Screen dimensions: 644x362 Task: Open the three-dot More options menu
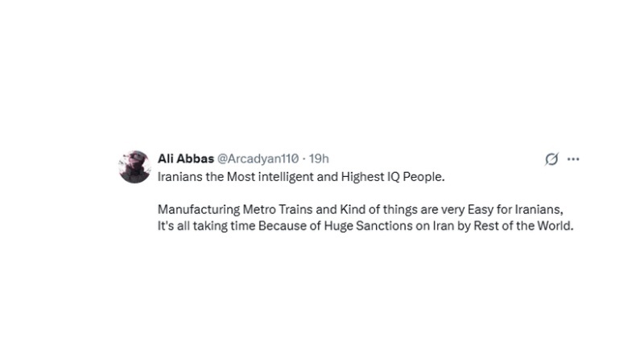tap(573, 159)
